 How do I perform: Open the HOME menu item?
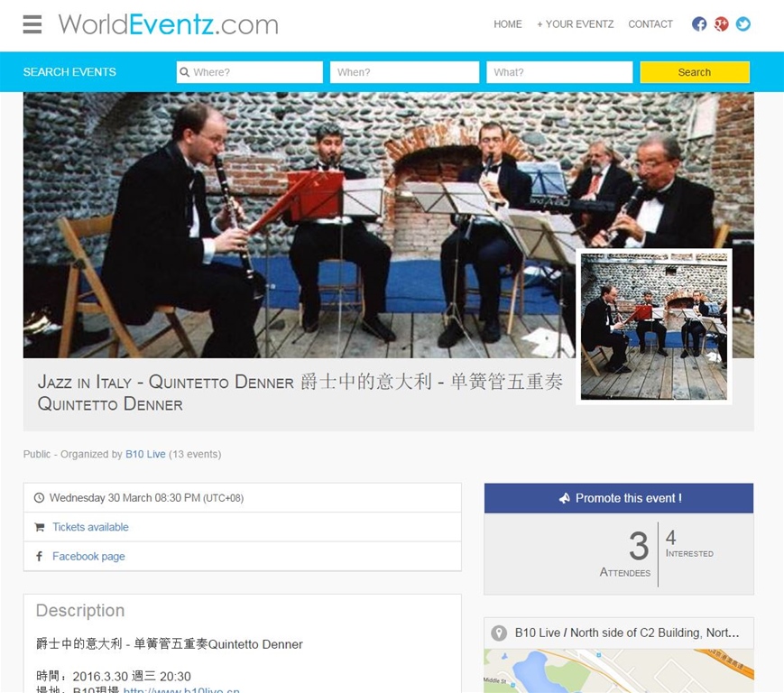pos(508,24)
